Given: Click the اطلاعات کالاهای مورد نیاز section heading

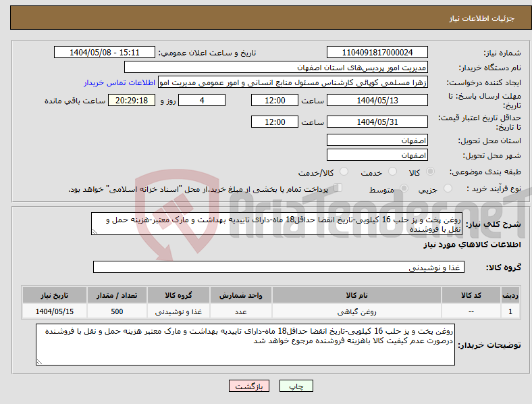Looking at the screenshot, I should 472,245.
